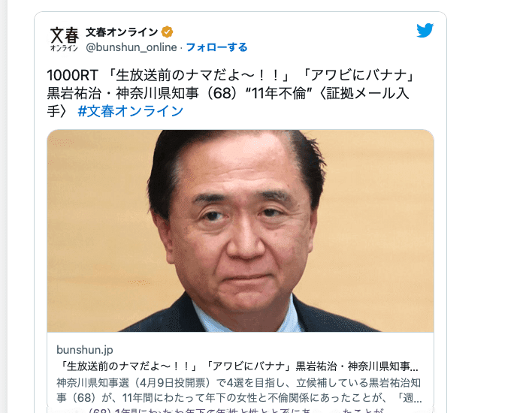Open the link card headline 「生放送前のナマだよ～！！」
The width and height of the screenshot is (532, 413).
point(238,366)
